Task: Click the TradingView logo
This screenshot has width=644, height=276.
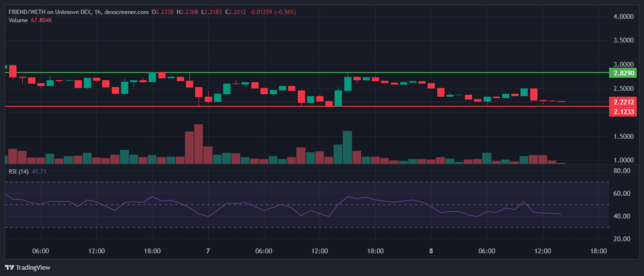Action: tap(27, 267)
